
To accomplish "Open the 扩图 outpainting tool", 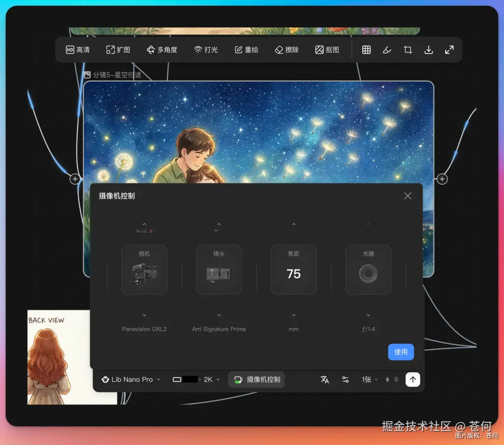I will 118,49.
